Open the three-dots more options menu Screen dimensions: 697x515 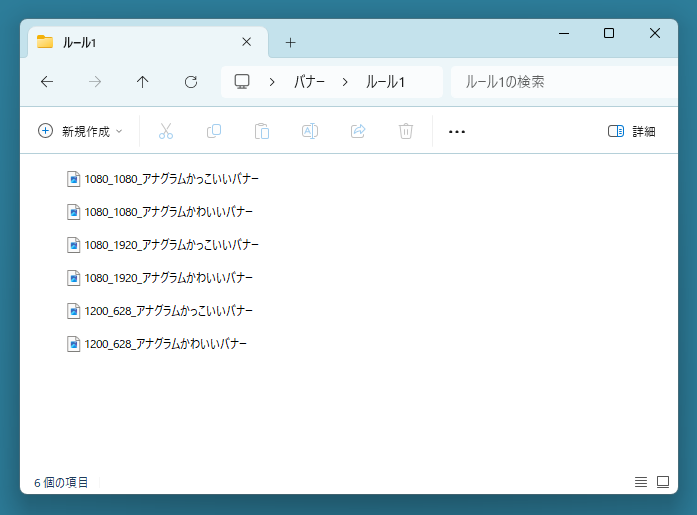(457, 131)
